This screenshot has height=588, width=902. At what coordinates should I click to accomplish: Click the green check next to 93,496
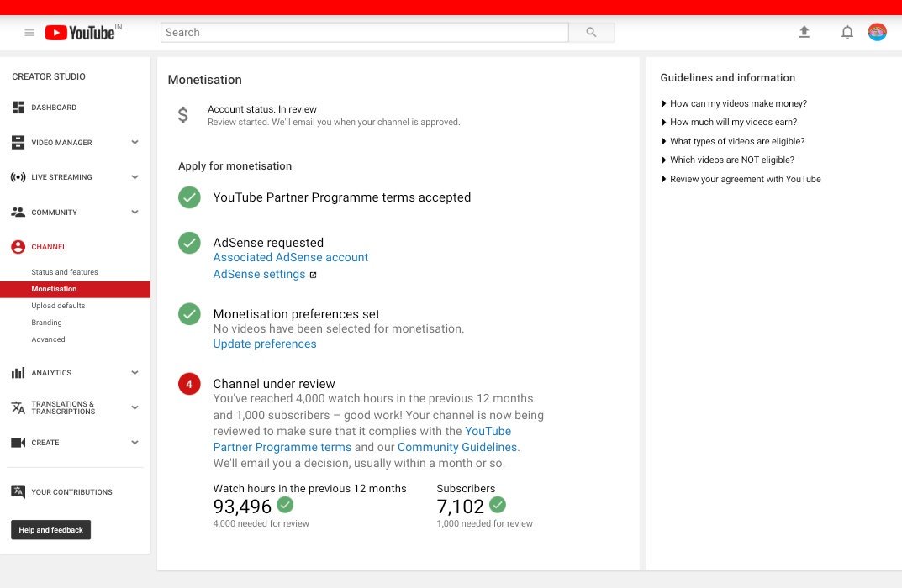[285, 505]
